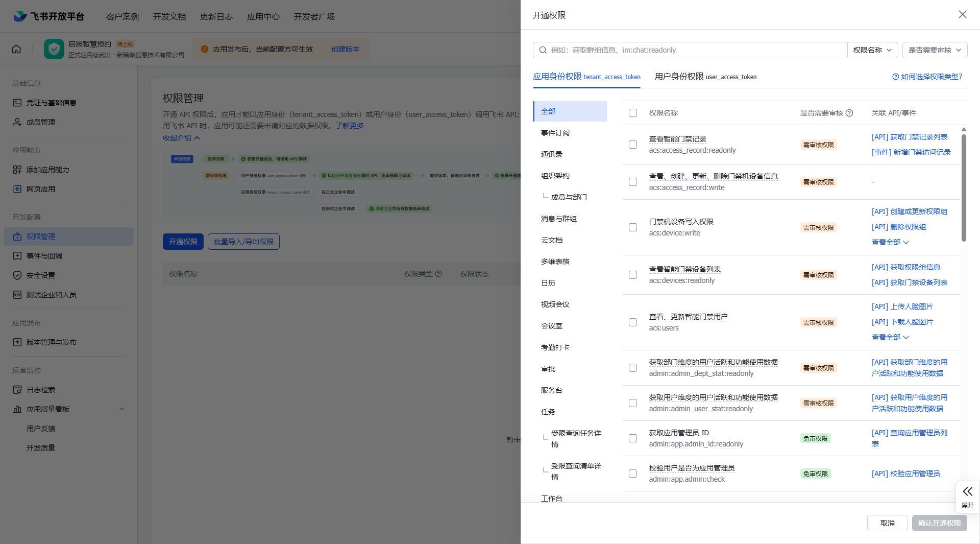Tick the 获取应用管理员 ID checkbox

[633, 438]
